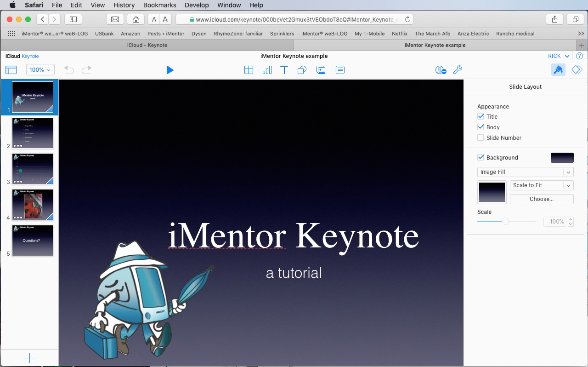
Task: Open the Bookmarks menu
Action: click(160, 5)
